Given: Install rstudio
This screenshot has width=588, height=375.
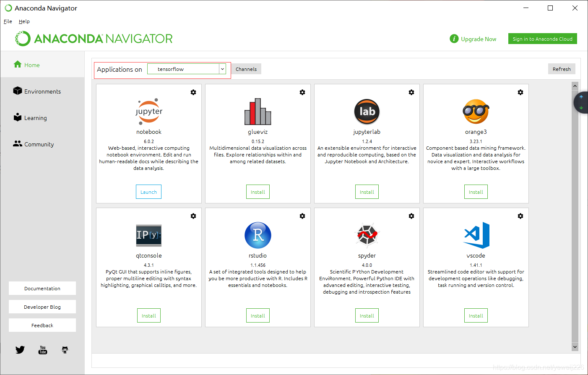Looking at the screenshot, I should 258,315.
